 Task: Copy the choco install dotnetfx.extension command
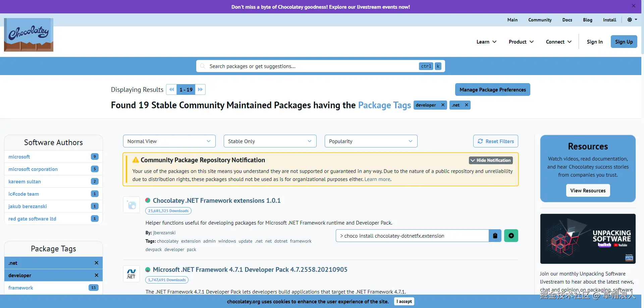[x=495, y=236]
